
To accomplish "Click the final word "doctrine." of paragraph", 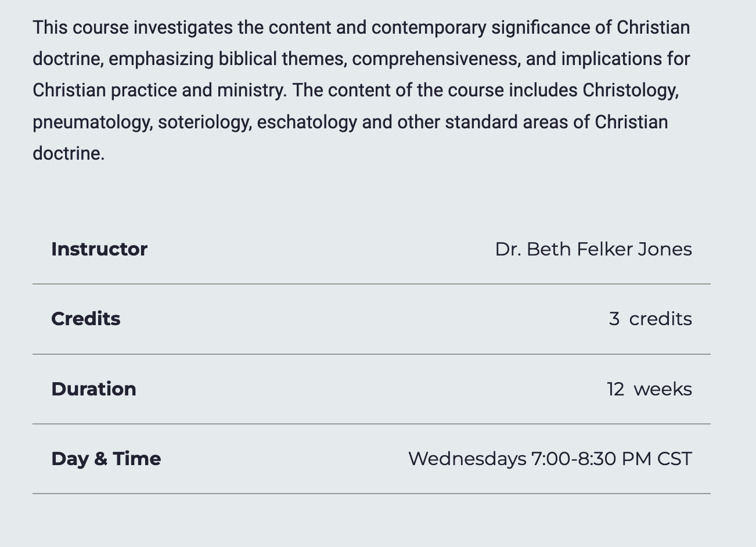I will 69,153.
